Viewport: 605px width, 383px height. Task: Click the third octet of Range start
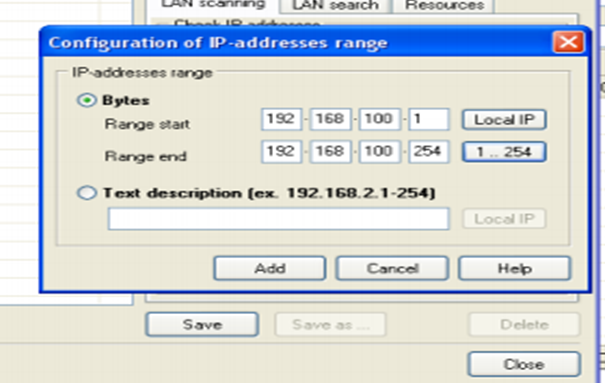tap(379, 119)
